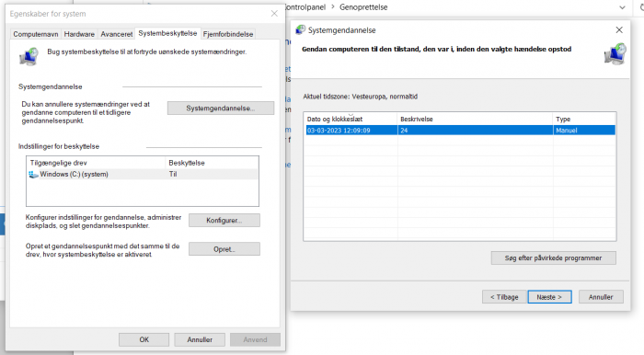Select the Windows (C:) (system) drive row
This screenshot has width=644, height=355.
pyautogui.click(x=143, y=175)
